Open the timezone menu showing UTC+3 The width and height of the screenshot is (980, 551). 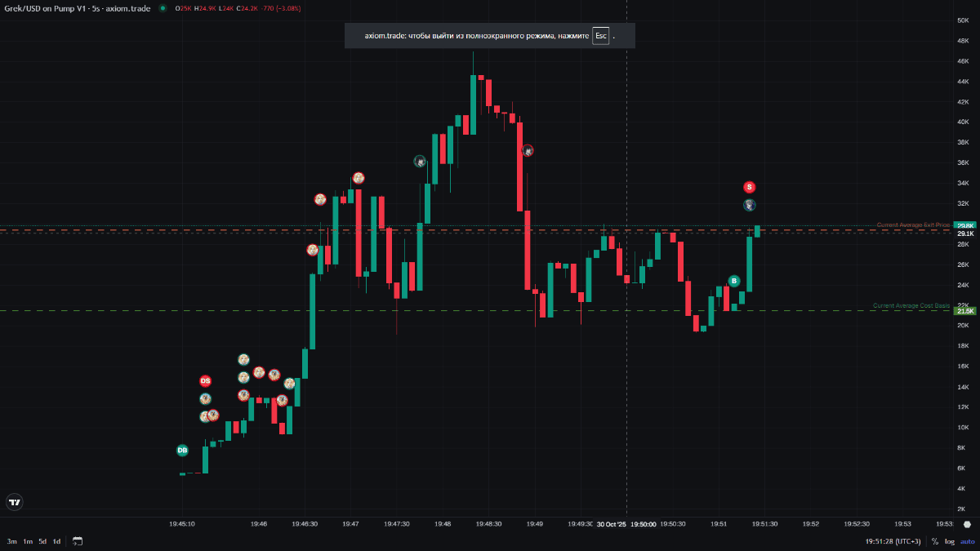point(894,541)
